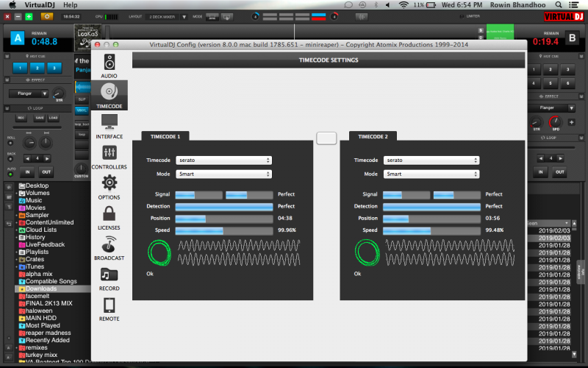Select the TIMECODE 2 tab

coord(373,137)
